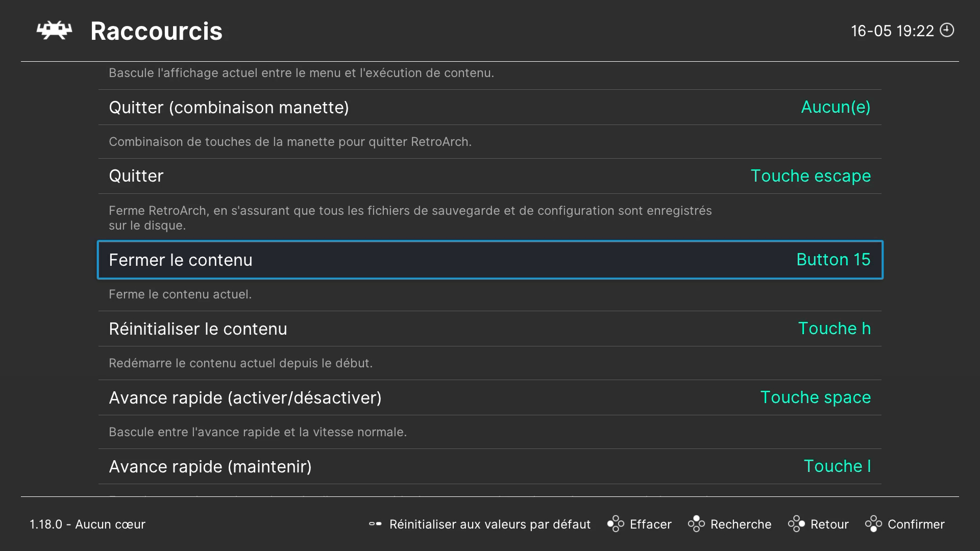The width and height of the screenshot is (980, 551).
Task: Click the Touche escape label on Quitter row
Action: pos(811,176)
